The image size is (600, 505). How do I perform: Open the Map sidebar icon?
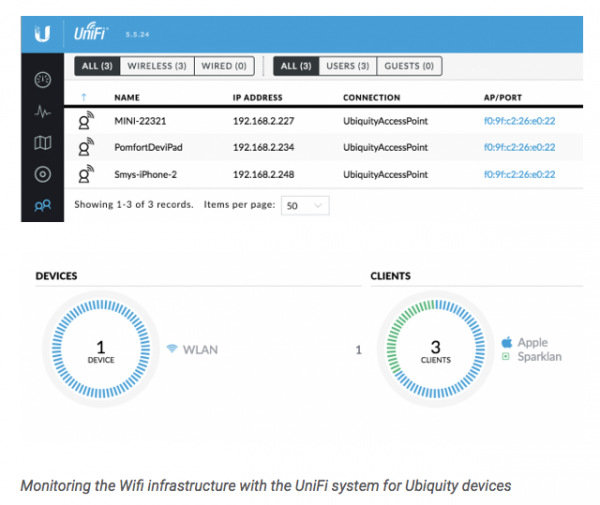pos(41,144)
